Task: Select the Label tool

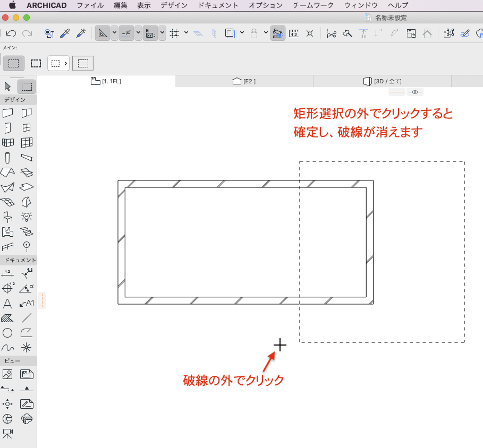Action: click(27, 304)
